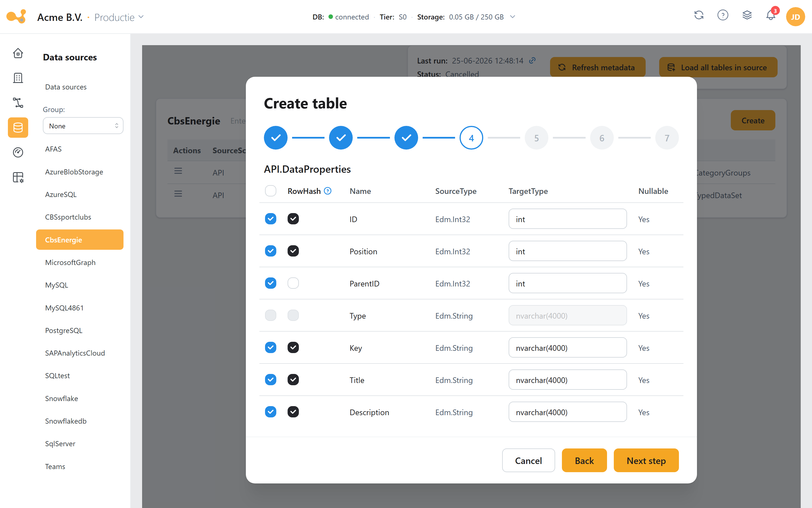Select wizard step 7 circle
The width and height of the screenshot is (812, 508).
click(667, 138)
